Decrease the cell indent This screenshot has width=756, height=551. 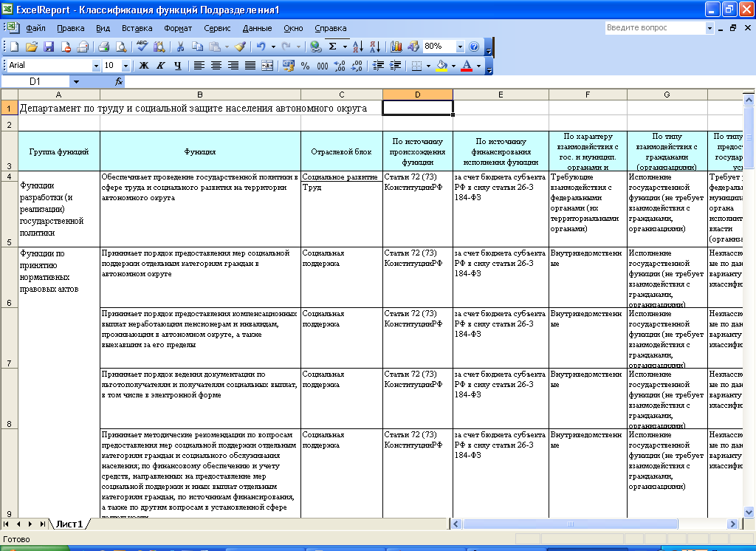point(379,66)
